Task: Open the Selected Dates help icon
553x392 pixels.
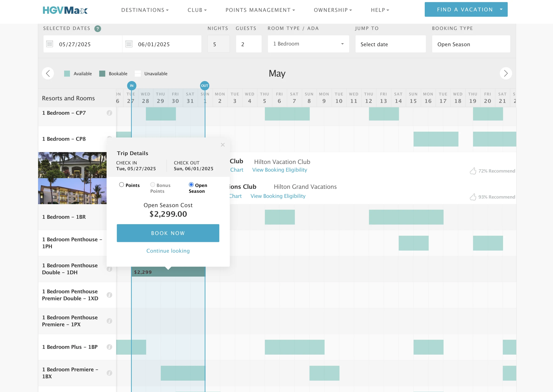Action: (98, 29)
